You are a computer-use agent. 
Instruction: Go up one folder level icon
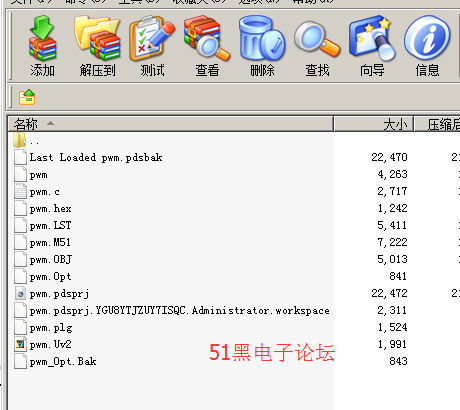27,97
